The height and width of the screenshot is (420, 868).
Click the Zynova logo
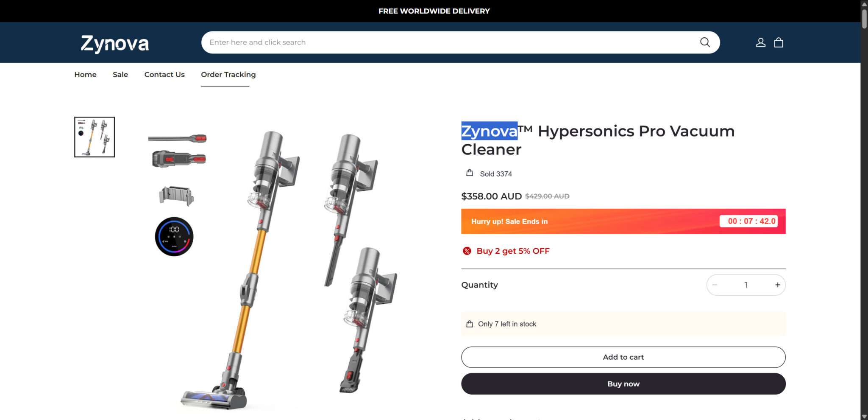115,44
